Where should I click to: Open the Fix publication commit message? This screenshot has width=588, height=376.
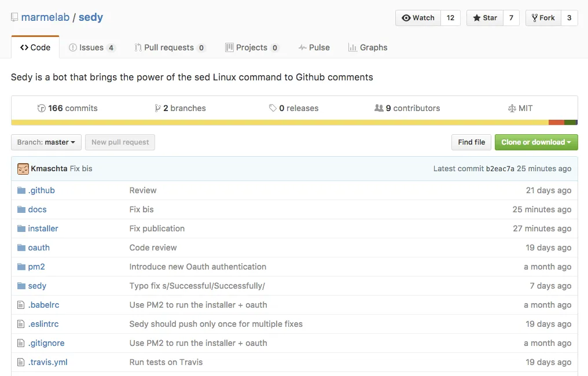click(157, 228)
